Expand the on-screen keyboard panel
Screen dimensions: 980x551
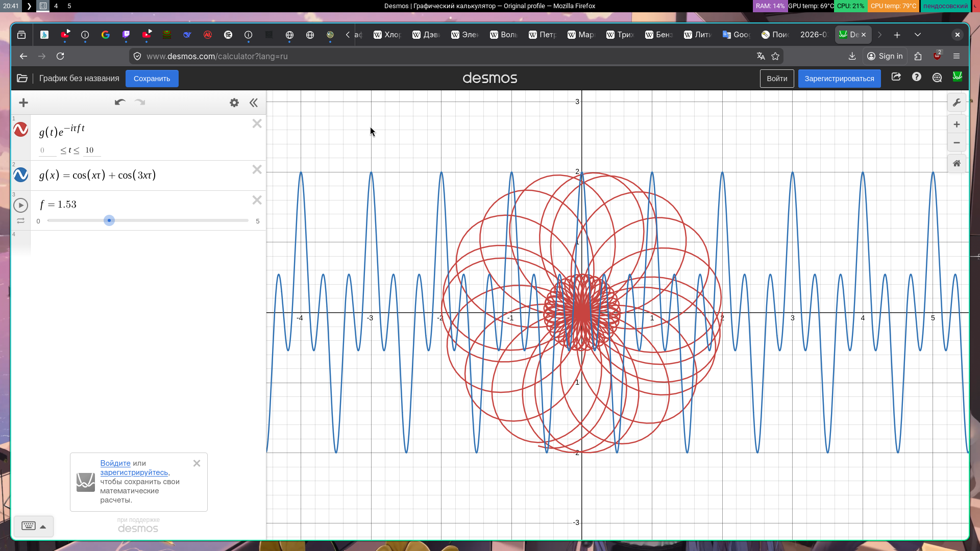pos(34,526)
